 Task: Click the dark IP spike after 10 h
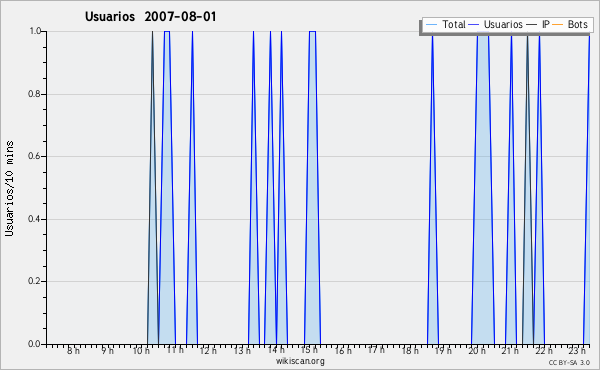pyautogui.click(x=153, y=187)
